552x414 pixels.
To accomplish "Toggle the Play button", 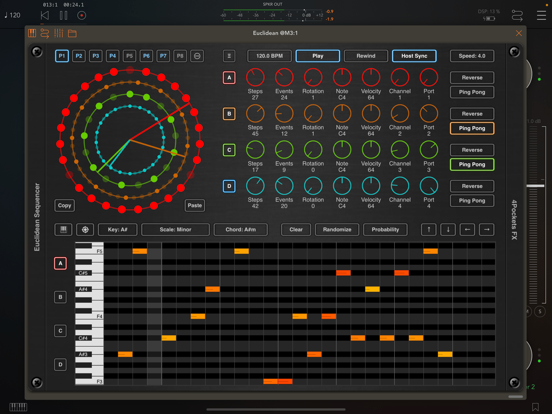I will [x=318, y=56].
